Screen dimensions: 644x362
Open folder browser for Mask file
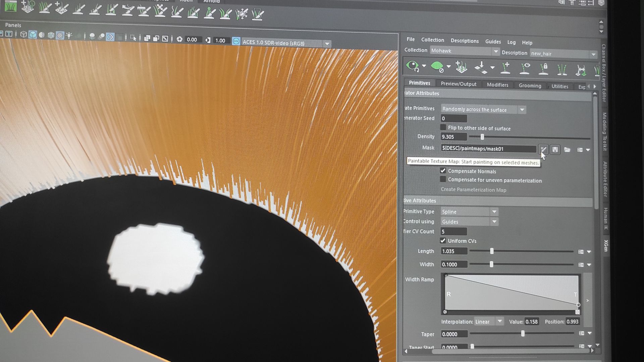pyautogui.click(x=567, y=150)
